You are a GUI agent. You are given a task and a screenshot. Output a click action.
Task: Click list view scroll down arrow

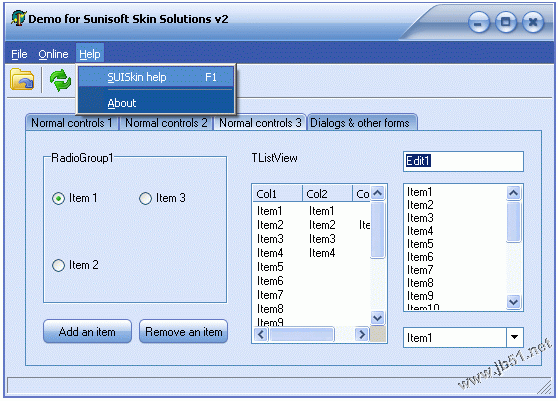point(378,317)
